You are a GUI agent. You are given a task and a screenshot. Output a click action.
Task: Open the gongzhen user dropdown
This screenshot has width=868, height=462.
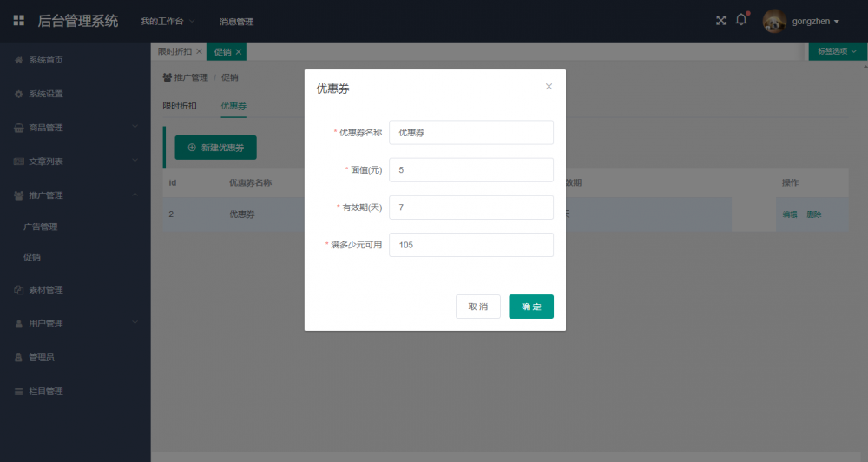click(x=815, y=21)
